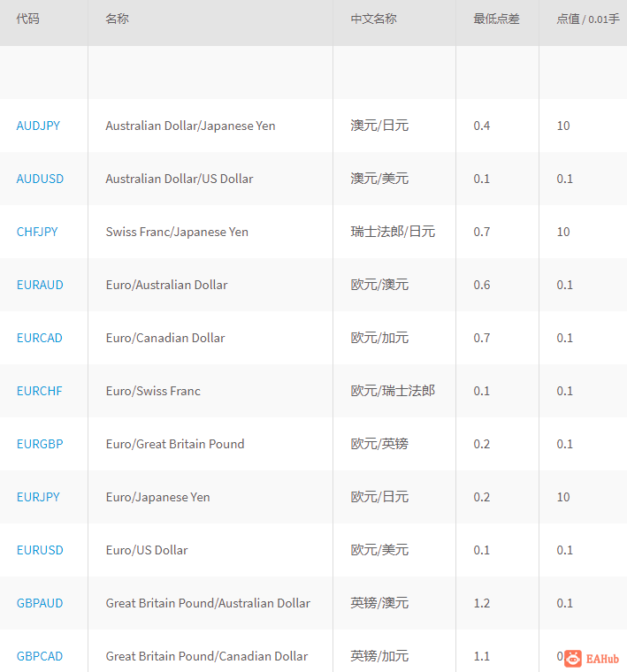Select text Australian Dollar/Japanese Yen
Screen dimensions: 627x672
[190, 126]
